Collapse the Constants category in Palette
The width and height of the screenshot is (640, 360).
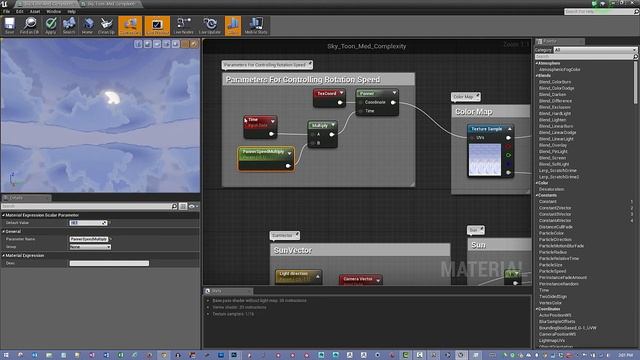(x=537, y=196)
